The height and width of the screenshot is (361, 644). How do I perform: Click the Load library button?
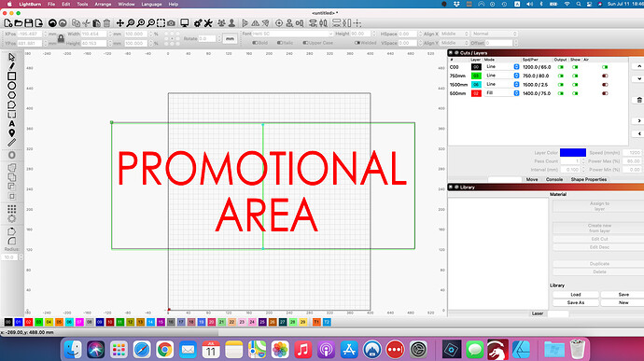click(576, 295)
